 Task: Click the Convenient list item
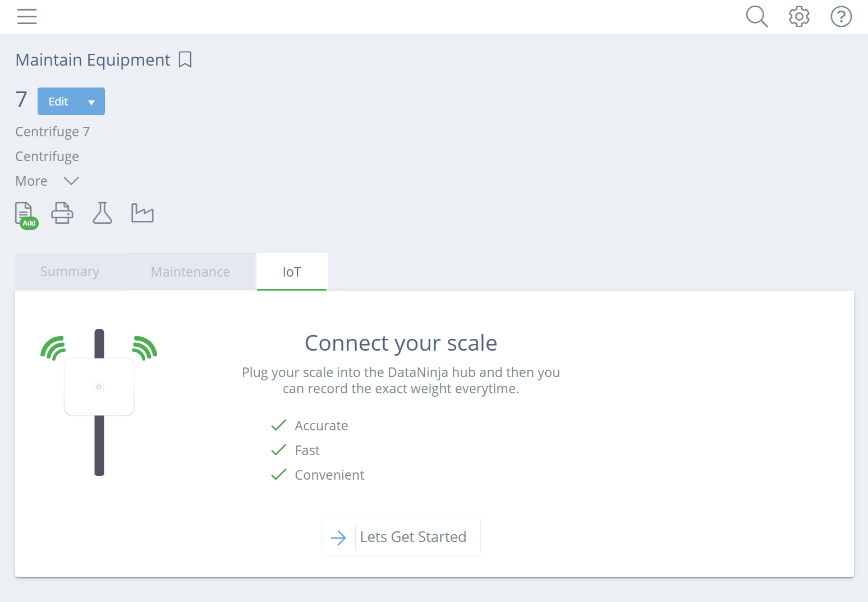point(318,475)
